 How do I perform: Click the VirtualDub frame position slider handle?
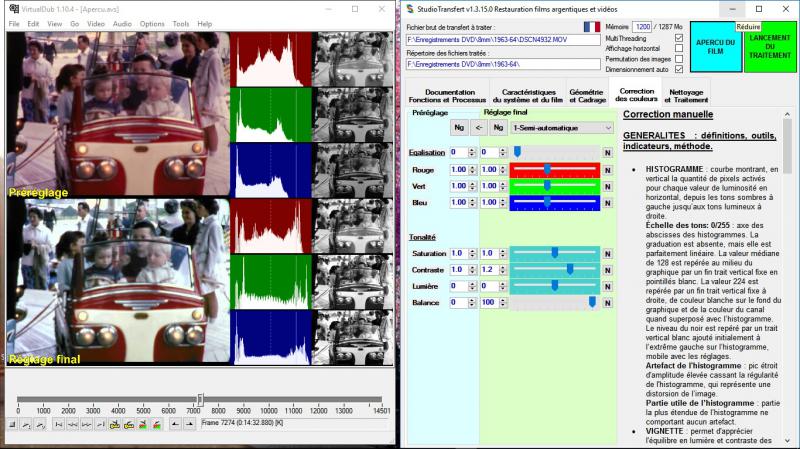[x=201, y=399]
